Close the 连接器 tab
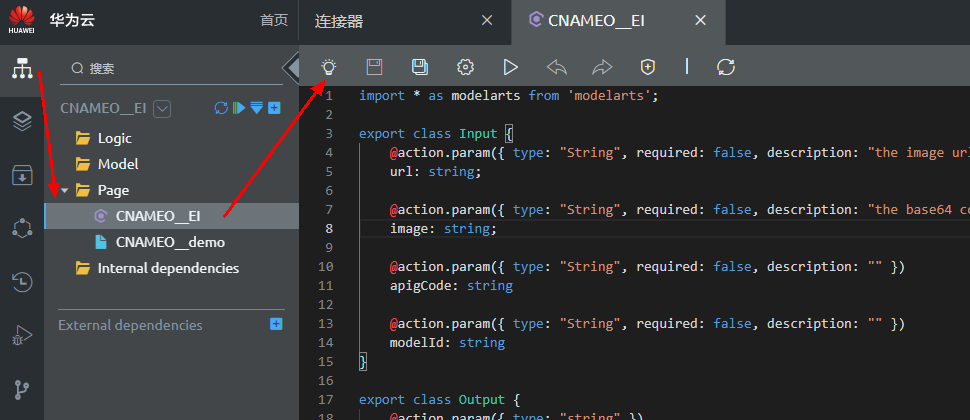 [x=487, y=20]
